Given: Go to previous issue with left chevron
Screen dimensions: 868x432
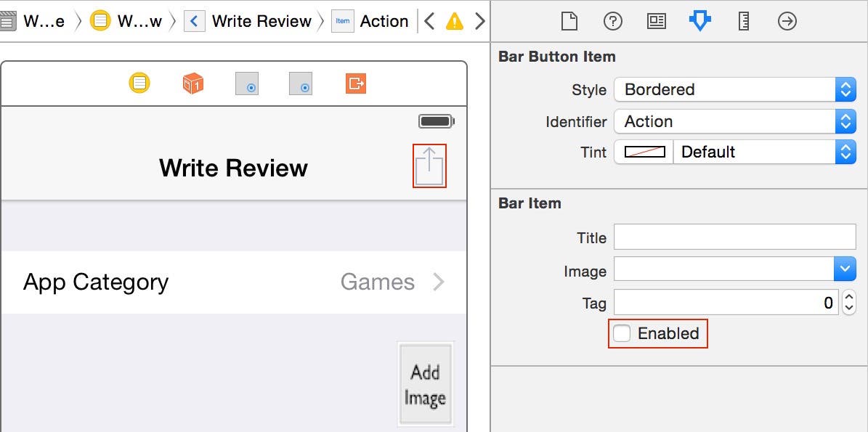Looking at the screenshot, I should pos(429,22).
